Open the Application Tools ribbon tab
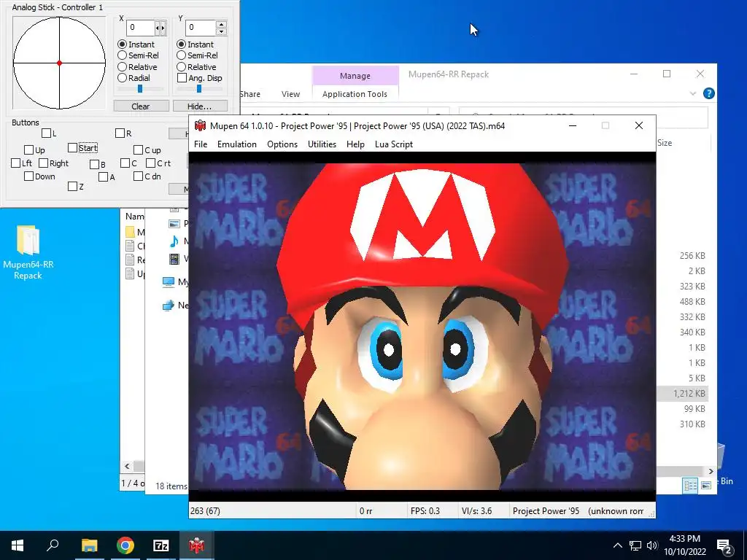Screen dimensions: 747x560 pos(355,94)
